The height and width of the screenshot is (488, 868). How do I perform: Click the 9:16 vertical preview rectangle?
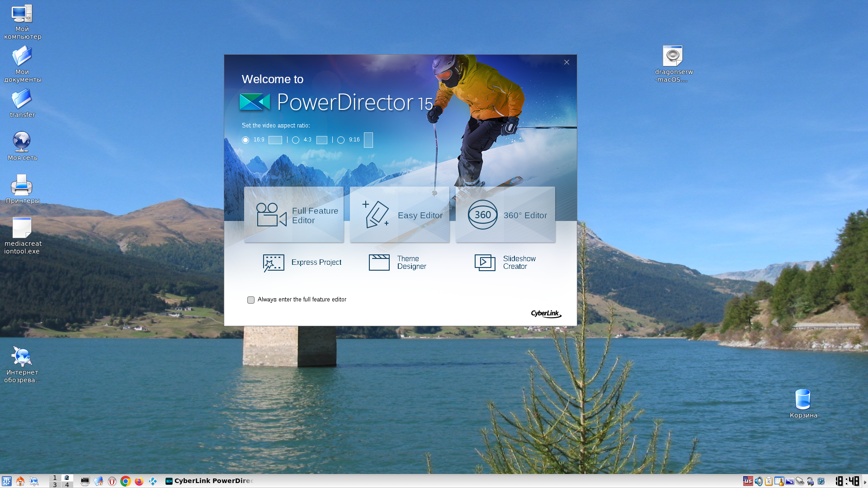(x=368, y=140)
